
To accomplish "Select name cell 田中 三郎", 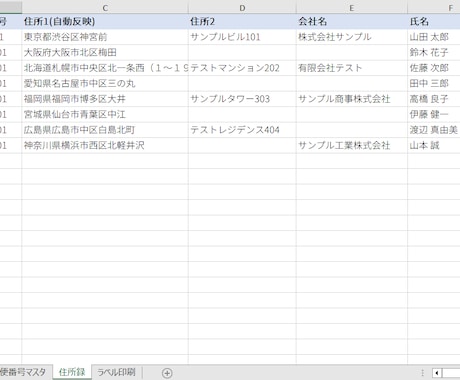I will (434, 83).
